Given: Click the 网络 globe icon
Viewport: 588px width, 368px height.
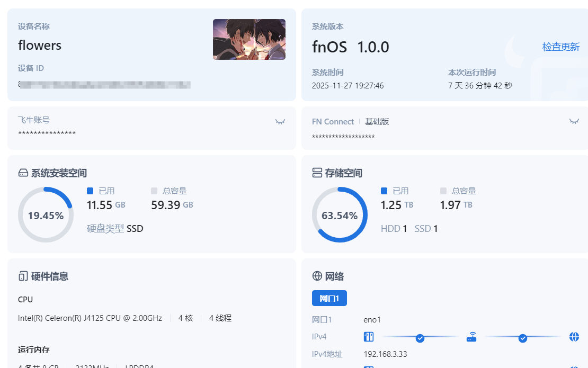Looking at the screenshot, I should coord(317,276).
